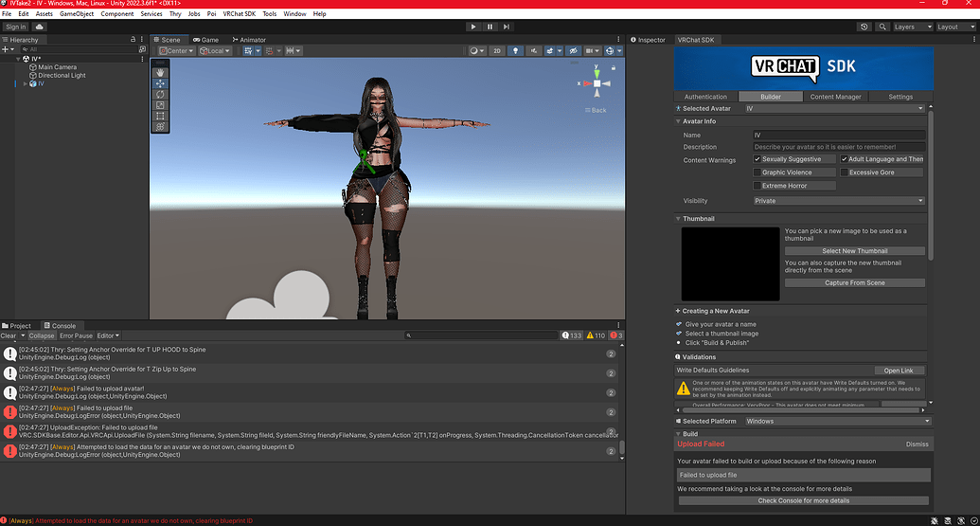Click the Step frame button

click(507, 27)
